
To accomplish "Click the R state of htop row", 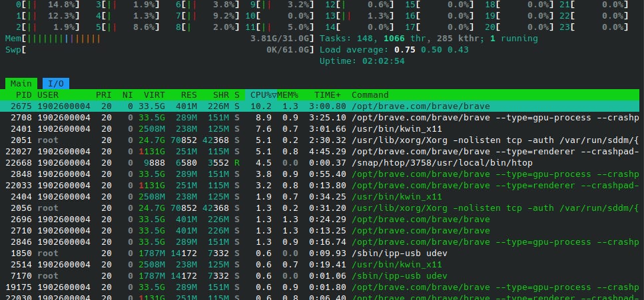I will (x=237, y=162).
